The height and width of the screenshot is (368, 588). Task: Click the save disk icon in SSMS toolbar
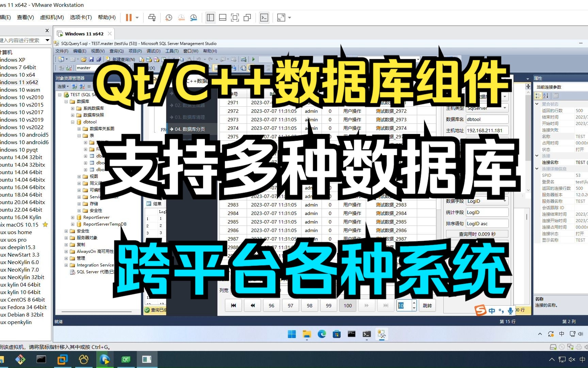[x=91, y=59]
